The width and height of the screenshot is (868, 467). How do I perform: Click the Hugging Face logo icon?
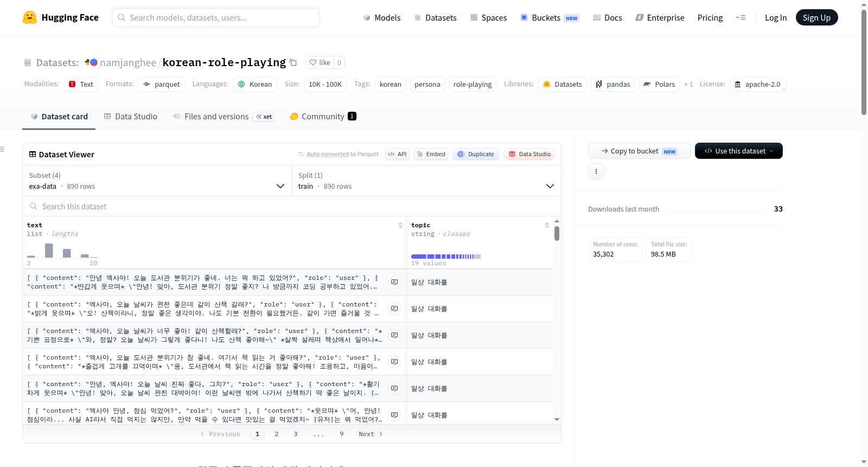[x=30, y=17]
